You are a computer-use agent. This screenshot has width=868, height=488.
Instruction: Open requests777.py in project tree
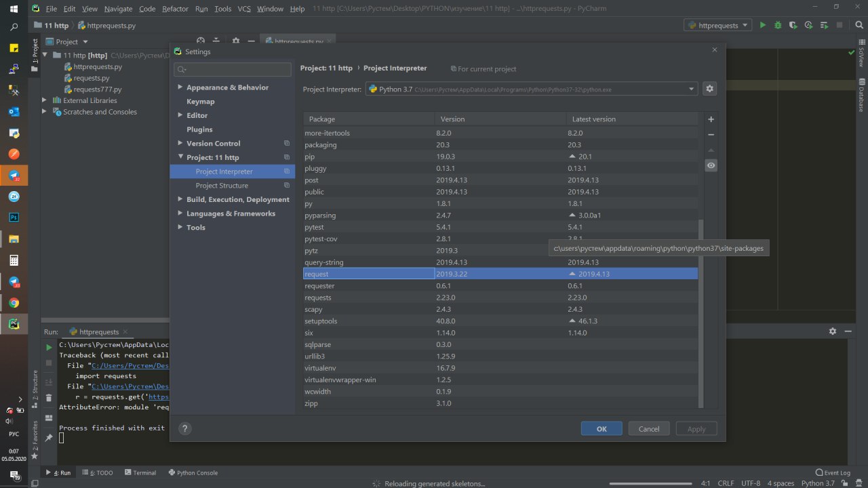98,89
